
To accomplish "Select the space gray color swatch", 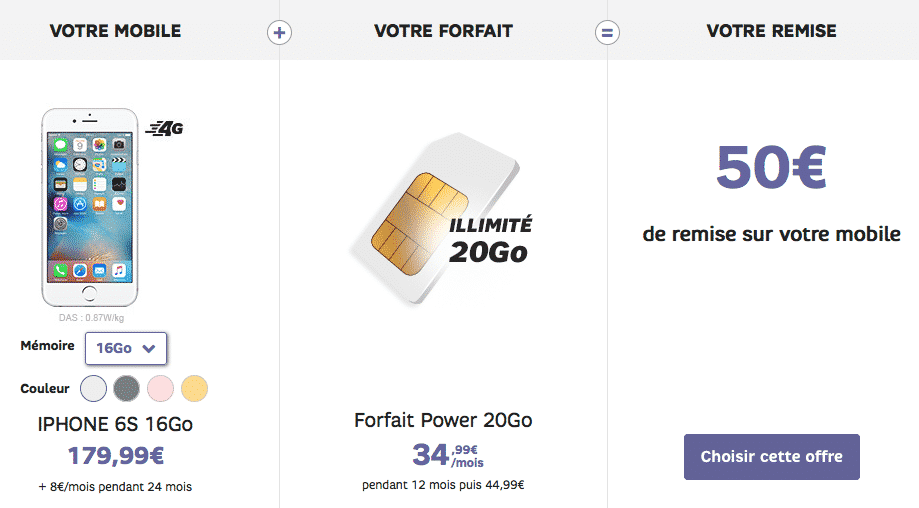I will (127, 388).
